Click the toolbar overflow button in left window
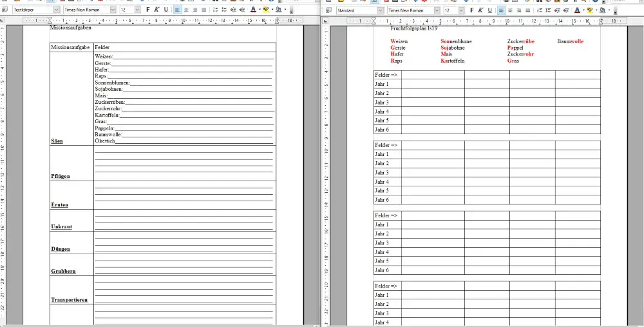Screen dimensions: 644x327 coord(292,10)
